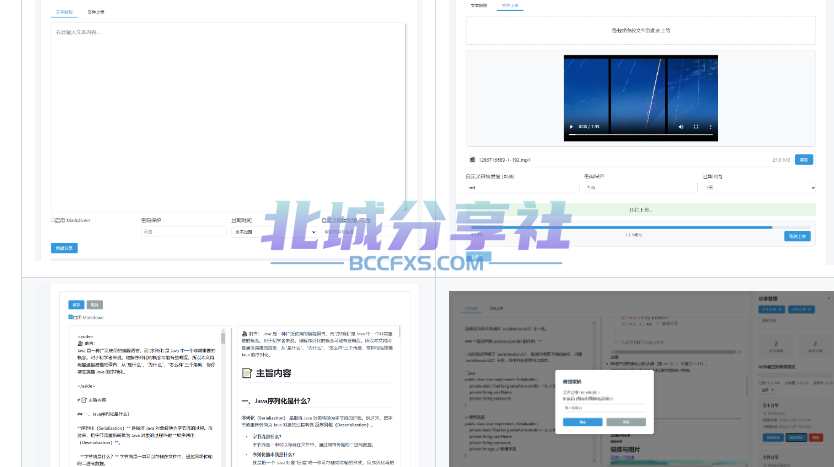Image resolution: width=834 pixels, height=467 pixels.
Task: Open the video preview in fullscreen
Action: [x=696, y=127]
